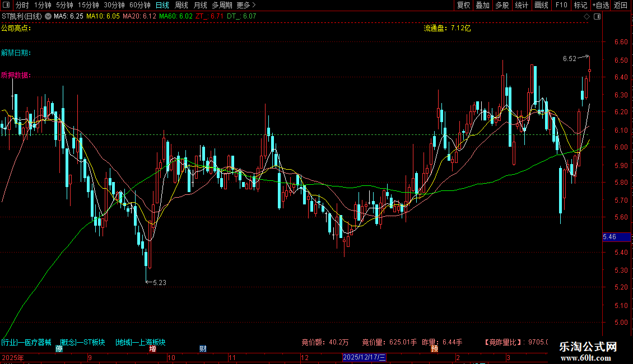Activate 画线 drawing tools

(541, 5)
